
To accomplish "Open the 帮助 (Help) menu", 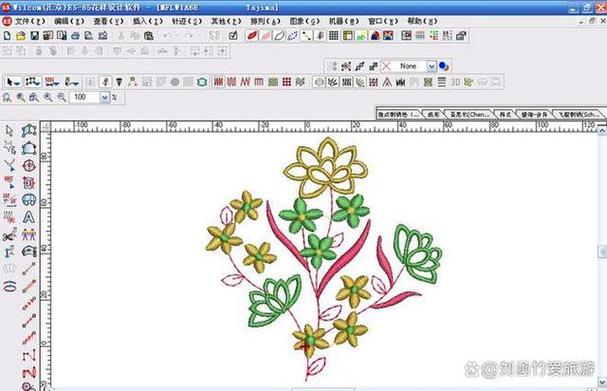I will tap(422, 21).
